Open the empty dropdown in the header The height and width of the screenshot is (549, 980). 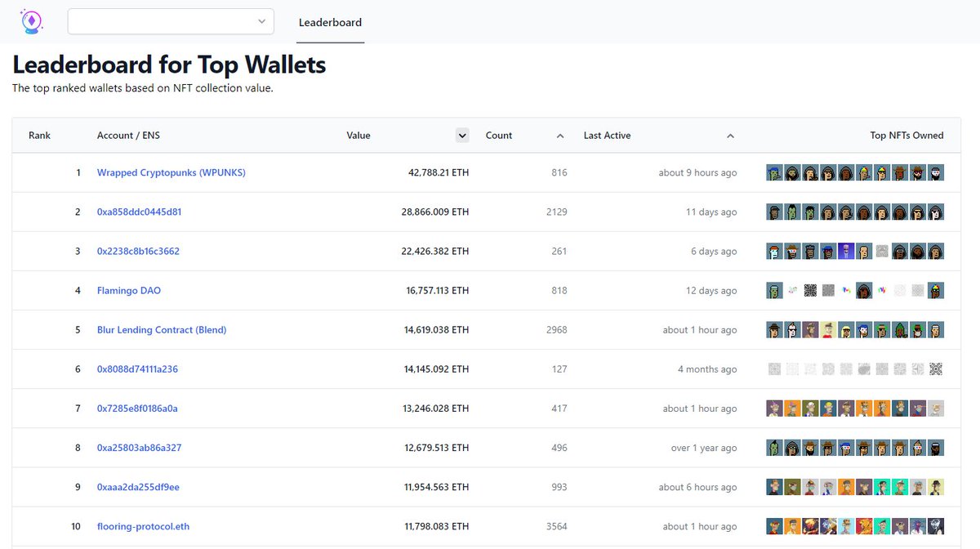[x=171, y=21]
